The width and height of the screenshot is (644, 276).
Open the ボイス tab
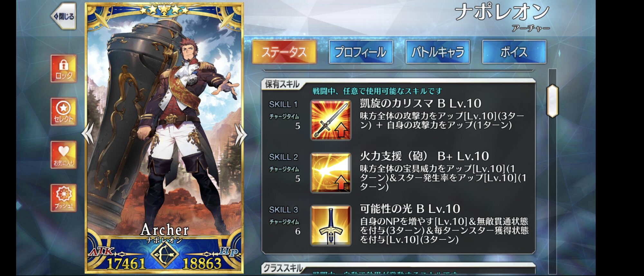click(514, 52)
